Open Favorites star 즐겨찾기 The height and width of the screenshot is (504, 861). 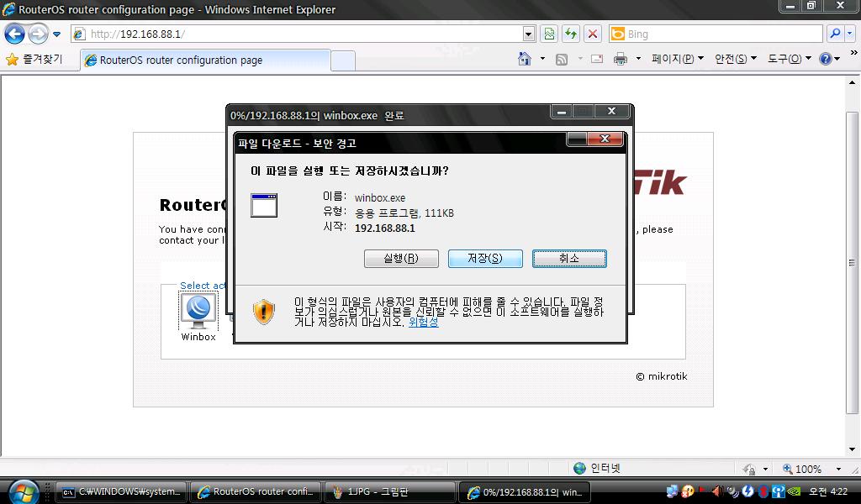[34, 60]
